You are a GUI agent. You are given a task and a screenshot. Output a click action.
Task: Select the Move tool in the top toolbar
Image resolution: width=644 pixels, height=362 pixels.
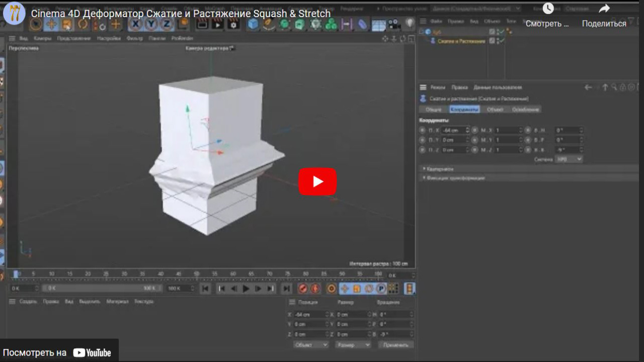pyautogui.click(x=52, y=24)
